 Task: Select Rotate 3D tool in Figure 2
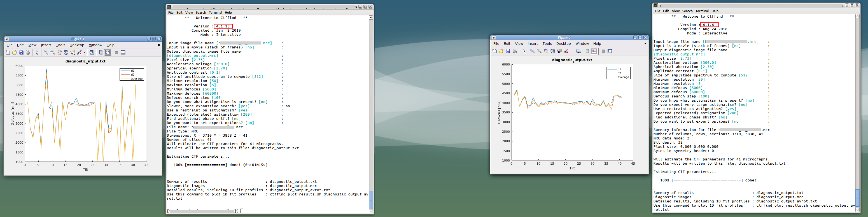(x=553, y=51)
